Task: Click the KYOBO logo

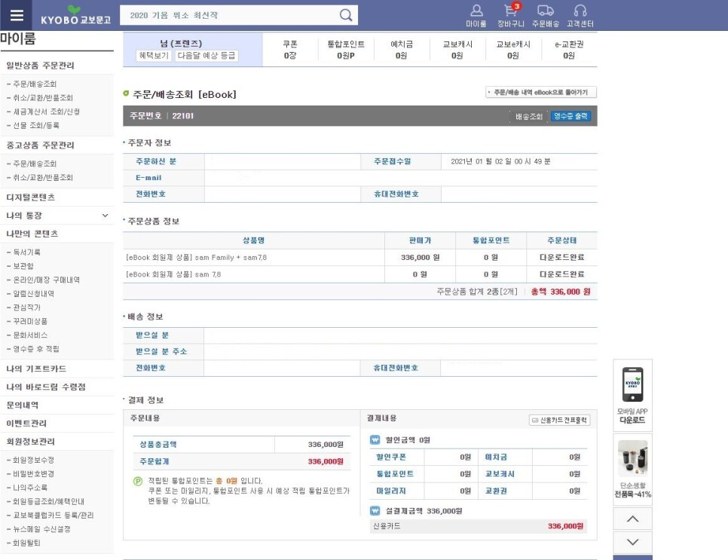Action: [x=75, y=16]
